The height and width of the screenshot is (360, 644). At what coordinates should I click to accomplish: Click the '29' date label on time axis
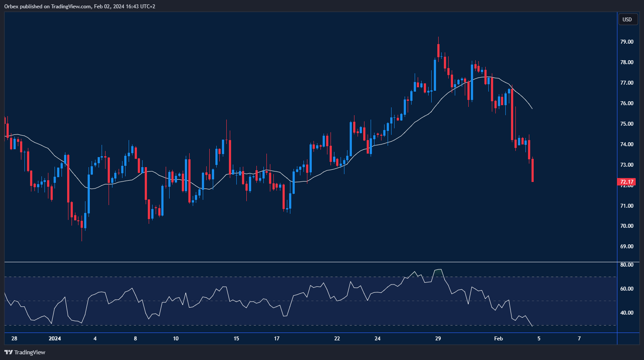pos(438,339)
